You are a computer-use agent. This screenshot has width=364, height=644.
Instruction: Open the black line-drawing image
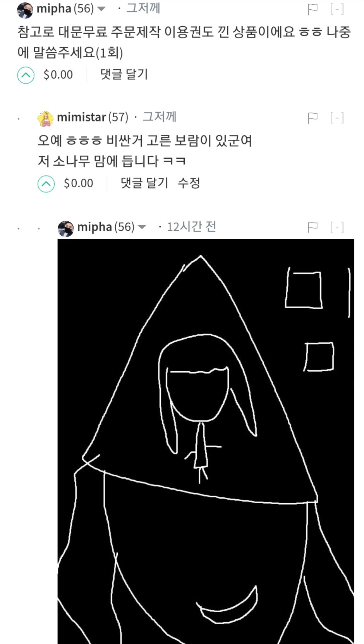(x=206, y=441)
